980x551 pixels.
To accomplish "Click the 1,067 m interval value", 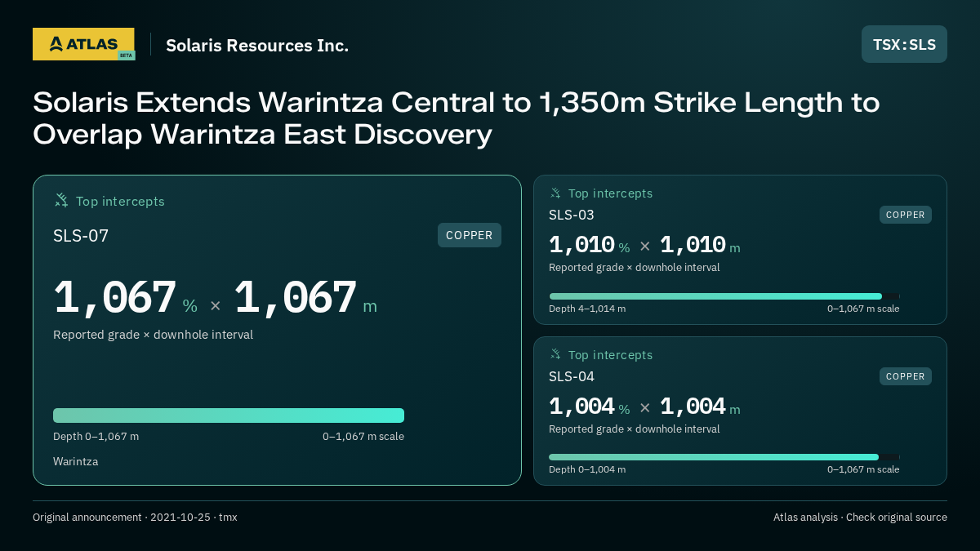I will [x=306, y=298].
